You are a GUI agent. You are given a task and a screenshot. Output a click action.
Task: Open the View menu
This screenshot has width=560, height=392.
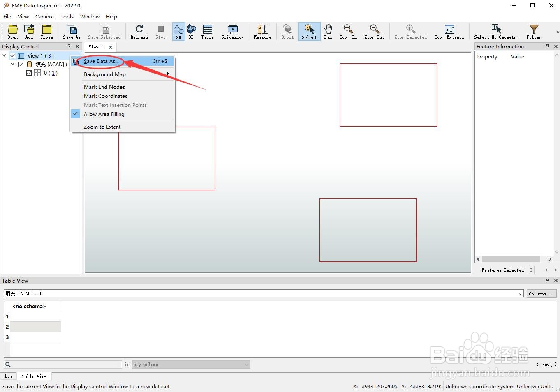point(23,16)
